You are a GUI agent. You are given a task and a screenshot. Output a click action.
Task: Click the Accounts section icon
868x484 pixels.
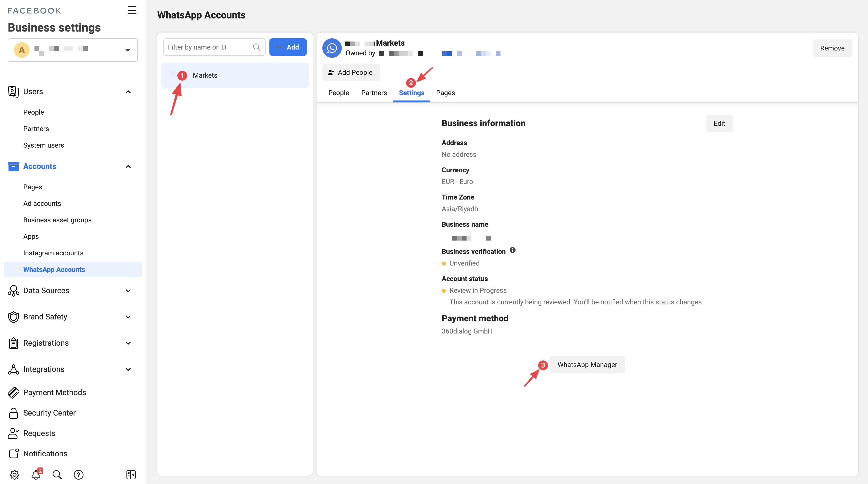pos(14,167)
